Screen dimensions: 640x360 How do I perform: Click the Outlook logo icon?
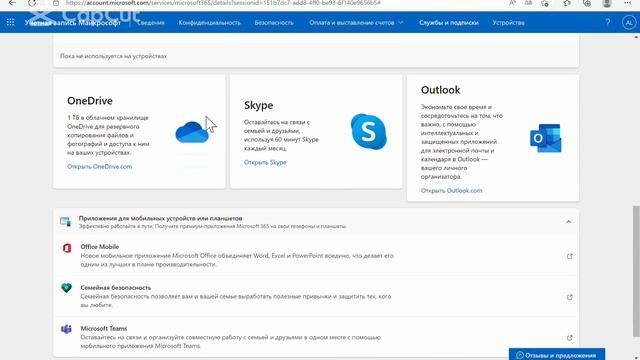coord(546,138)
